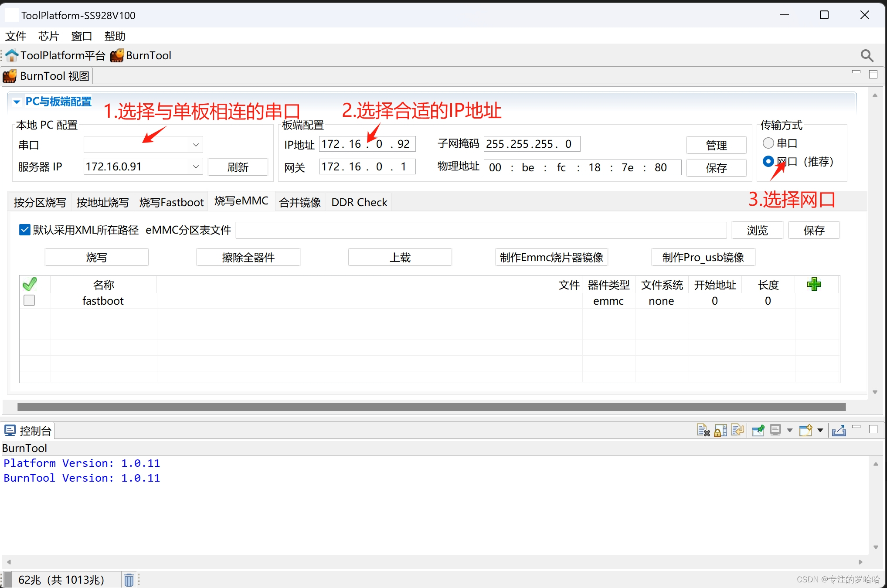887x588 pixels.
Task: Click the 擦除全器件 erase button
Action: tap(248, 257)
